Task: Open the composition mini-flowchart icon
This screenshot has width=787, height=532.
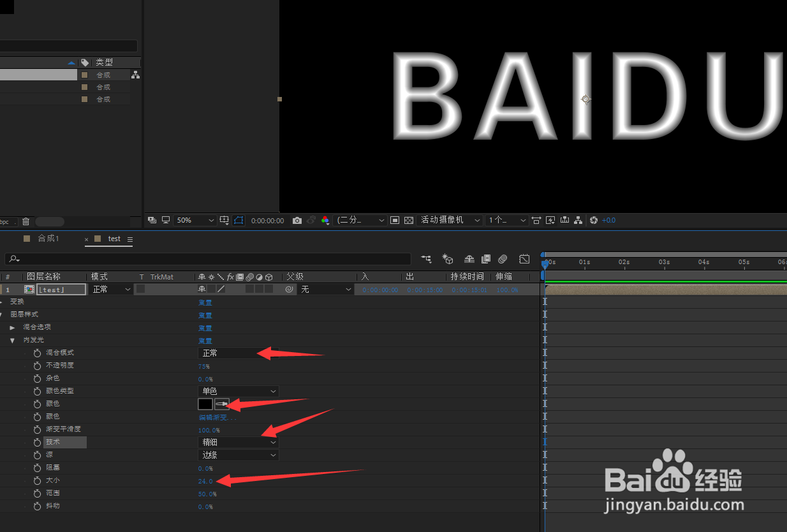Action: (426, 259)
